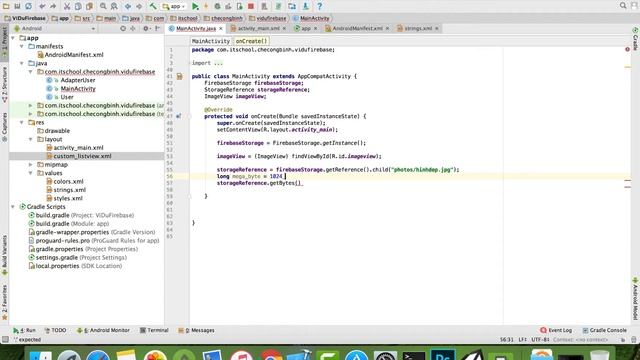Image resolution: width=640 pixels, height=360 pixels.
Task: Select build.gradle (Module: app)
Action: pyautogui.click(x=72, y=224)
